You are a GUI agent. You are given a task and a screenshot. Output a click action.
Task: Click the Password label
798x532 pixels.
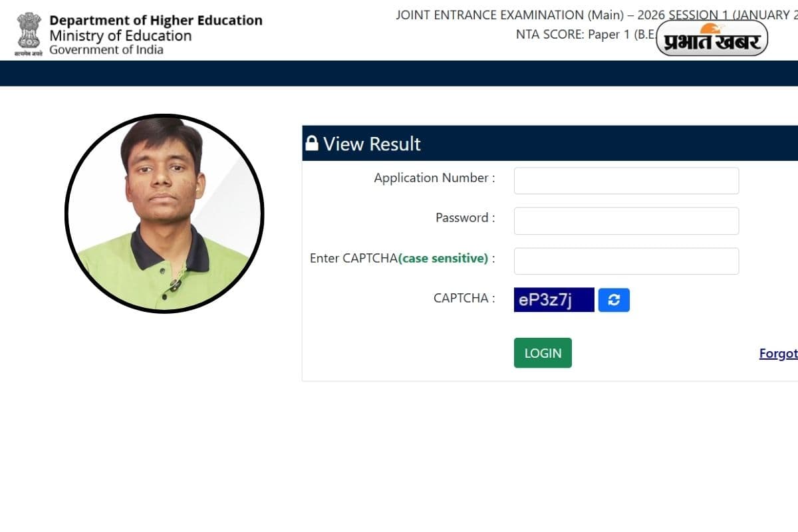point(464,217)
